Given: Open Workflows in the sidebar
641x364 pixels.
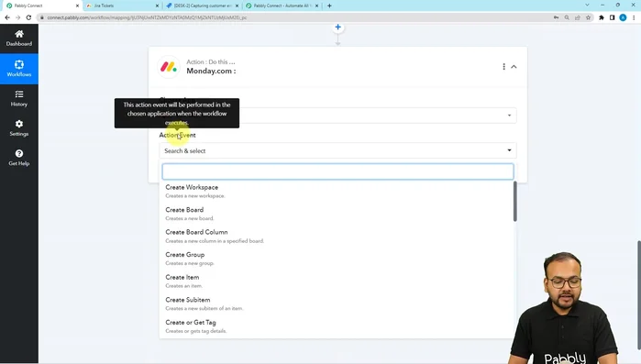Looking at the screenshot, I should 19,69.
